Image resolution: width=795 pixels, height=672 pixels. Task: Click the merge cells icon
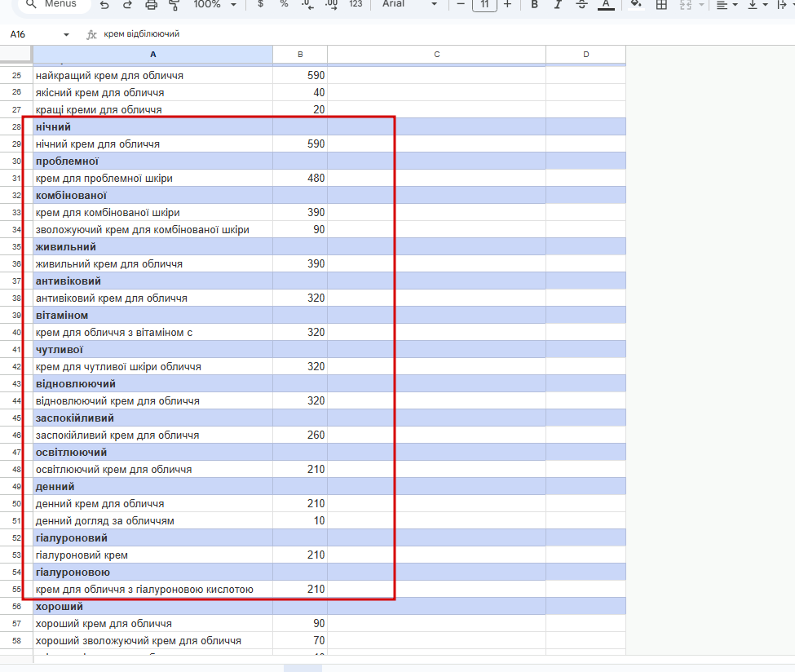tap(686, 5)
